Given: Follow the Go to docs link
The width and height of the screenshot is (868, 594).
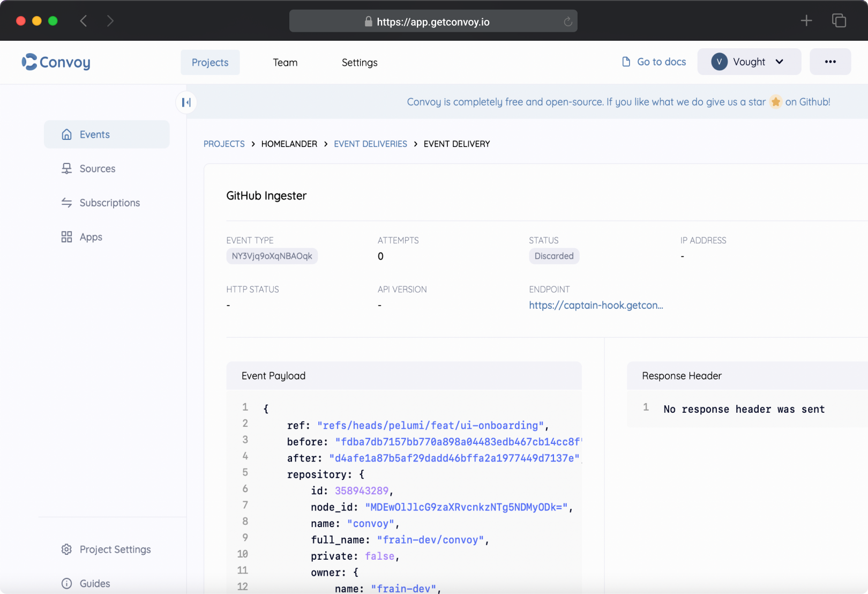Looking at the screenshot, I should (x=654, y=62).
